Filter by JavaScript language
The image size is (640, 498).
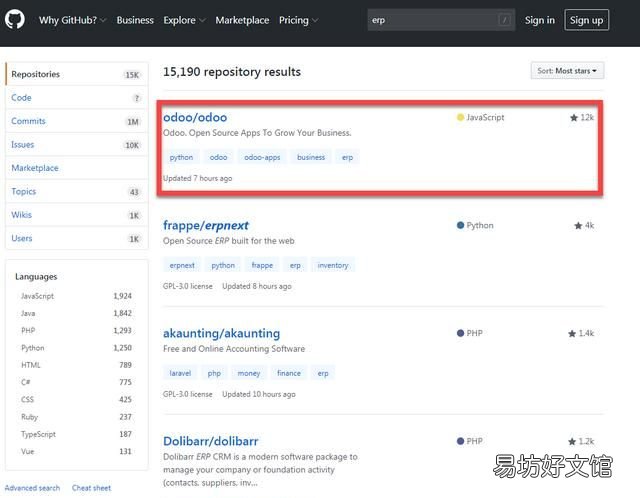pos(76,296)
